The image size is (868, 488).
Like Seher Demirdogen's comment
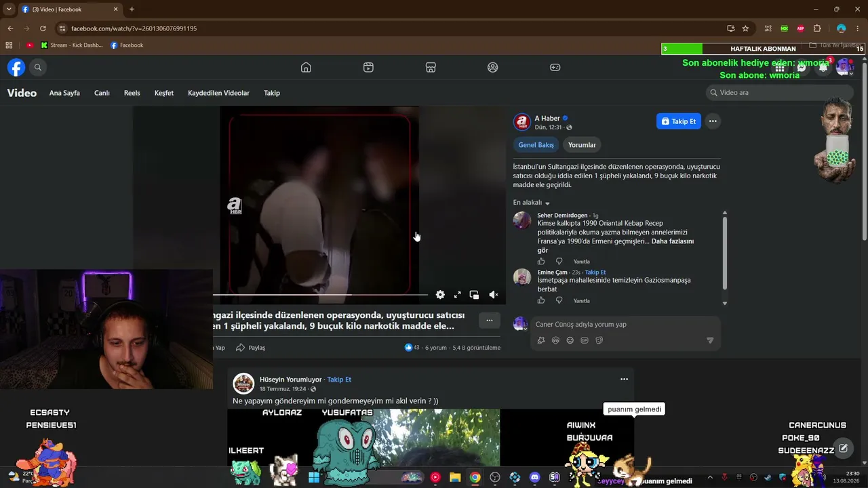pyautogui.click(x=541, y=261)
